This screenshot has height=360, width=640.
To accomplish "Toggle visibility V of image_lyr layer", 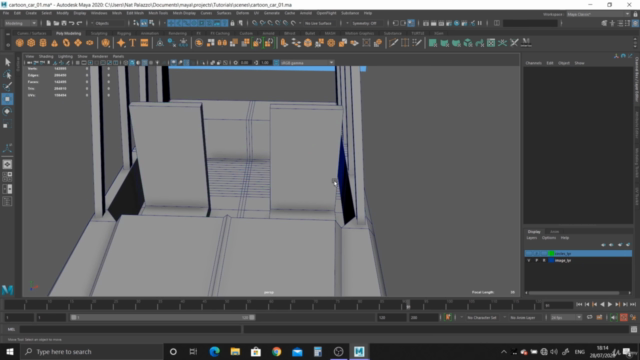I will pyautogui.click(x=529, y=260).
